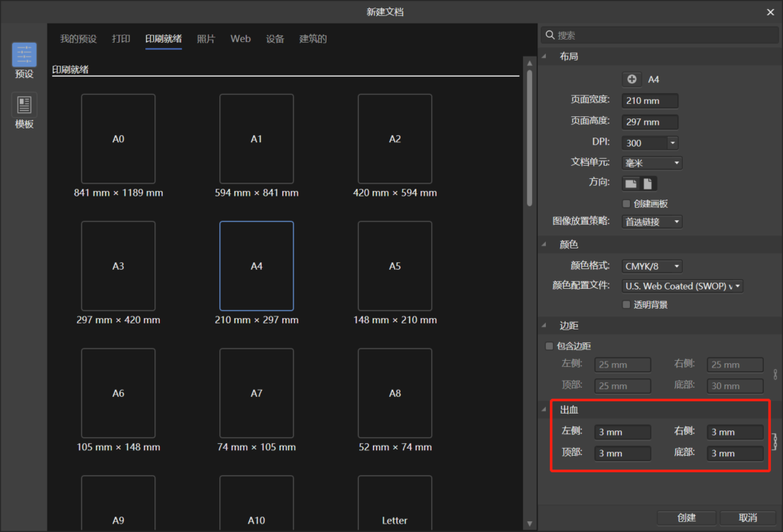This screenshot has width=783, height=532.
Task: Enable the 创建画板 checkbox
Action: pyautogui.click(x=626, y=203)
